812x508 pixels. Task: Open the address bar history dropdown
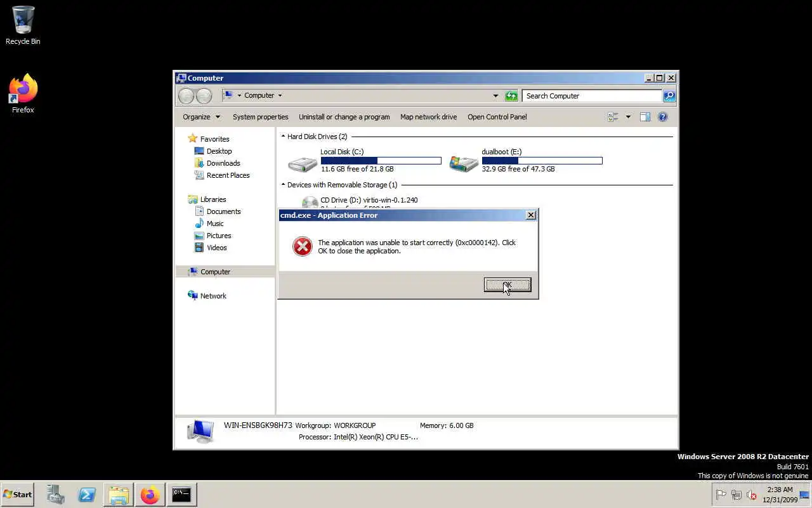point(495,96)
